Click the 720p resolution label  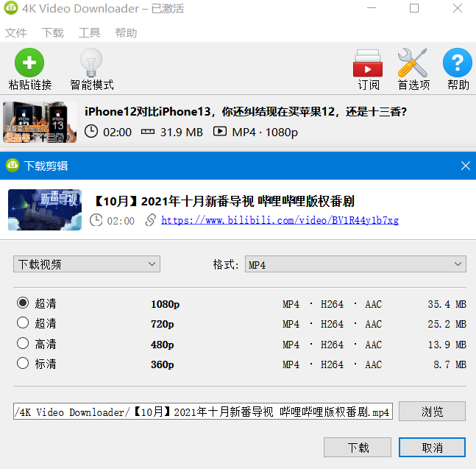[x=163, y=324]
